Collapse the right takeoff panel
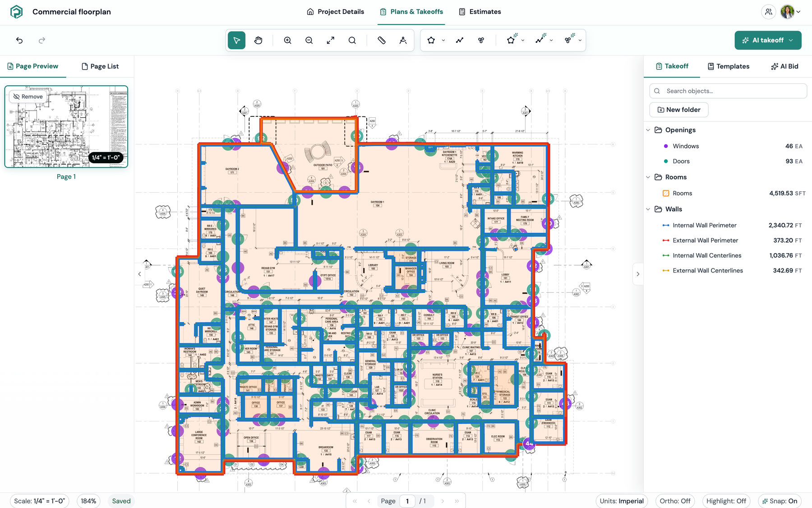Image resolution: width=812 pixels, height=508 pixels. (x=638, y=274)
